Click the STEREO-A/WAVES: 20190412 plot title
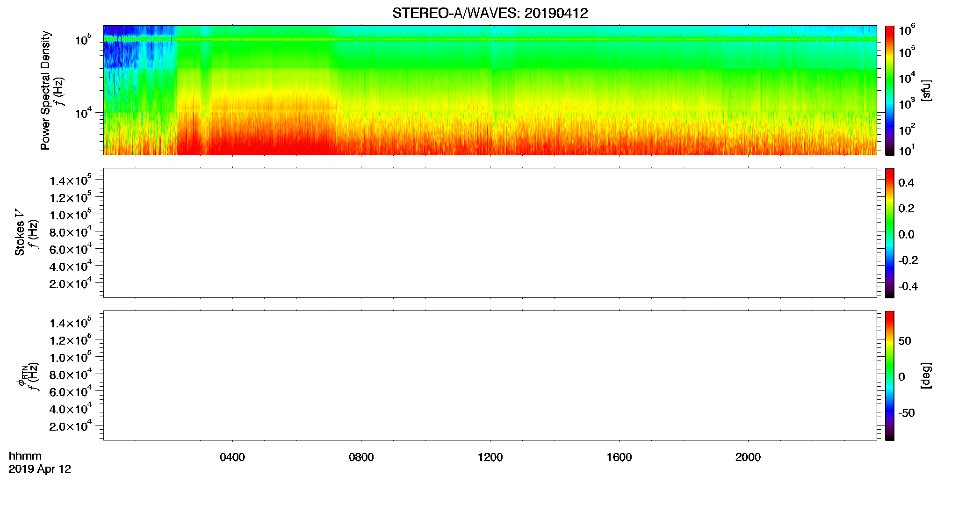This screenshot has height=505, width=980. pos(490,14)
